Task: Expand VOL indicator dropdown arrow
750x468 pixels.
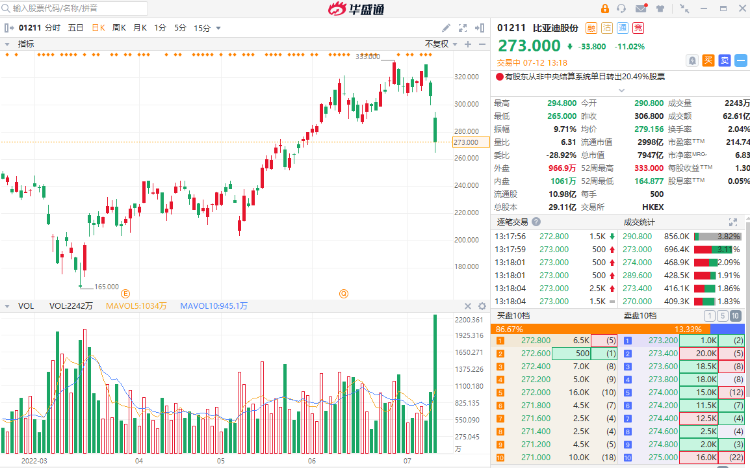Action: 7,306
